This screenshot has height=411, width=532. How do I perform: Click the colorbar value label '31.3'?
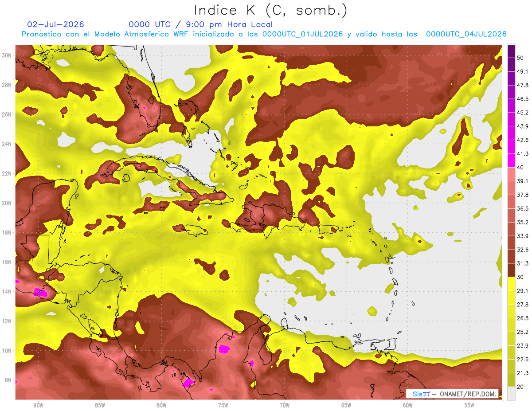523,263
